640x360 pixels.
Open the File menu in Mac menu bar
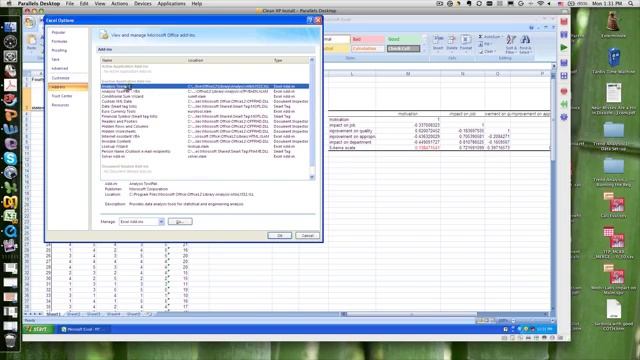70,3
